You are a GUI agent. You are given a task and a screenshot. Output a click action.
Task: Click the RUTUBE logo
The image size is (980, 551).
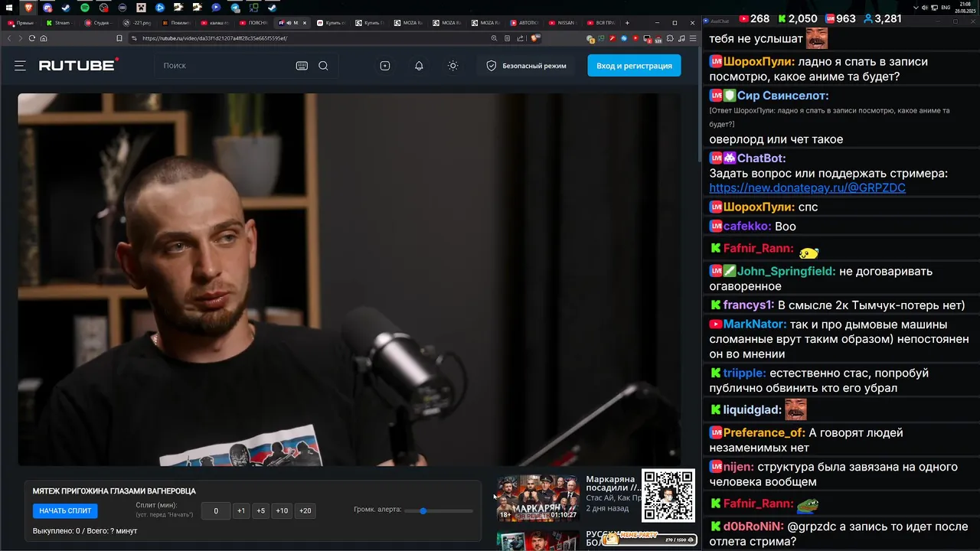[x=79, y=65]
